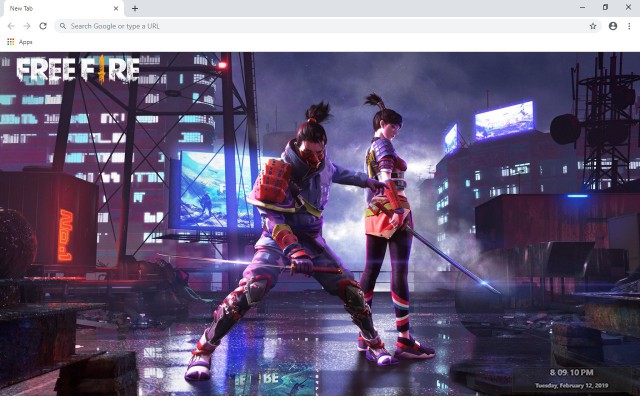Open the Apps grid icon in the bookmarks bar
This screenshot has width=640, height=400.
11,42
